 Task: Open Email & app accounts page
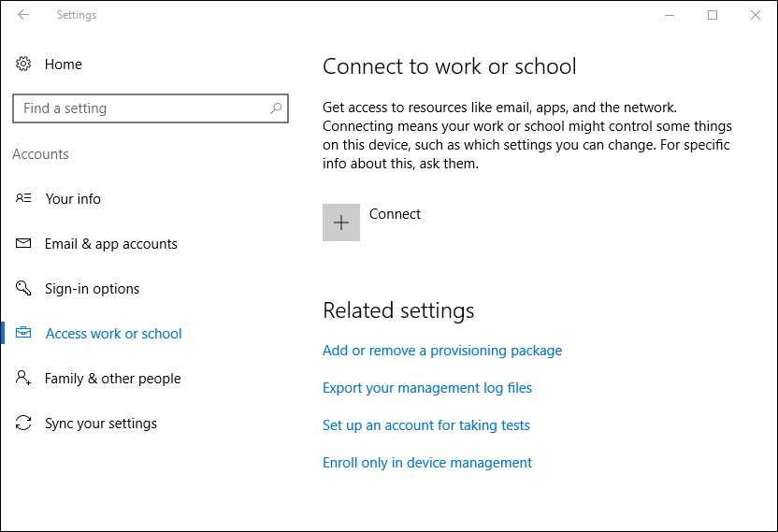pyautogui.click(x=111, y=244)
